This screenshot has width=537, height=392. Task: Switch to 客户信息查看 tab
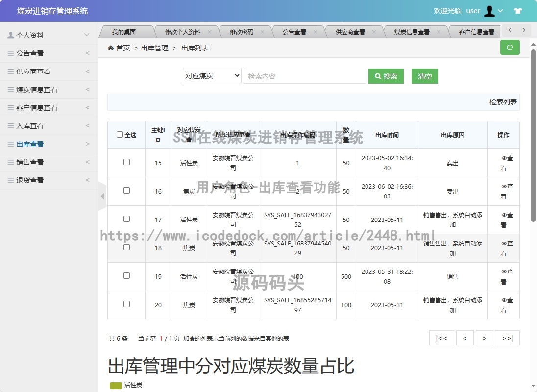[x=476, y=32]
